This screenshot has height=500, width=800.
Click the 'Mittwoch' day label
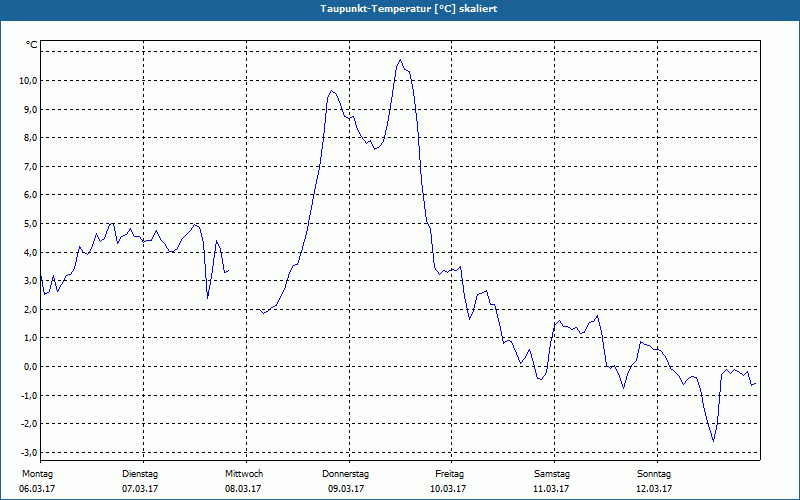click(244, 474)
